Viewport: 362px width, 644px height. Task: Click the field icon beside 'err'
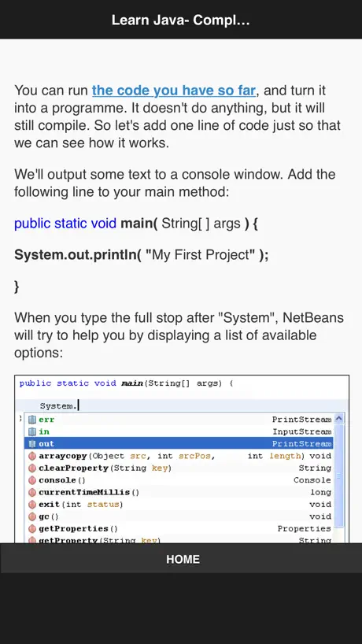pyautogui.click(x=32, y=420)
